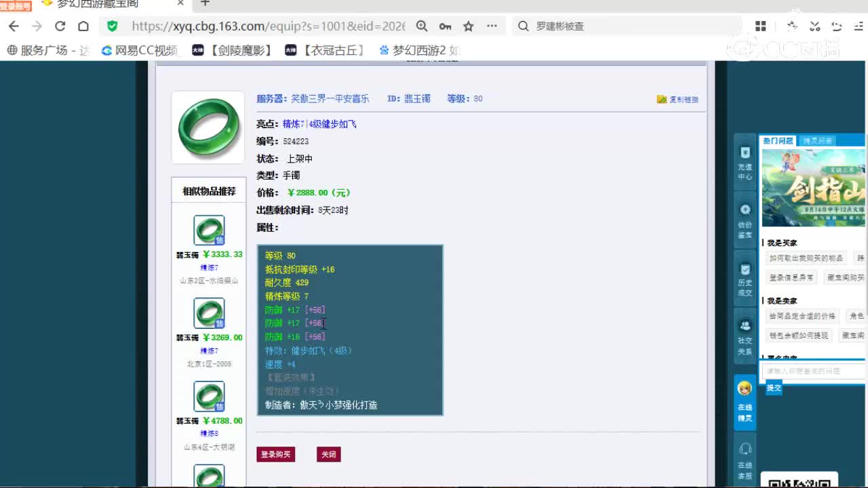
Task: Click the 北京1区-2008 server label
Action: (209, 364)
